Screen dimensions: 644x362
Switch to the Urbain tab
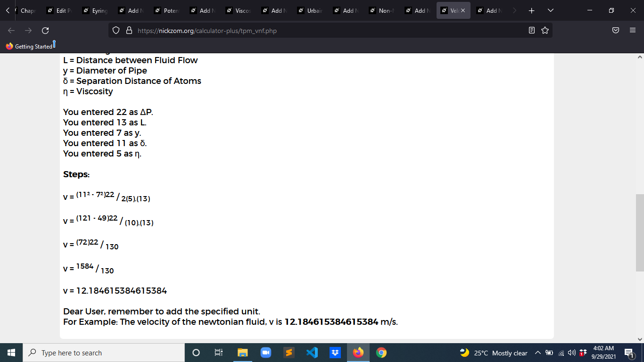309,10
